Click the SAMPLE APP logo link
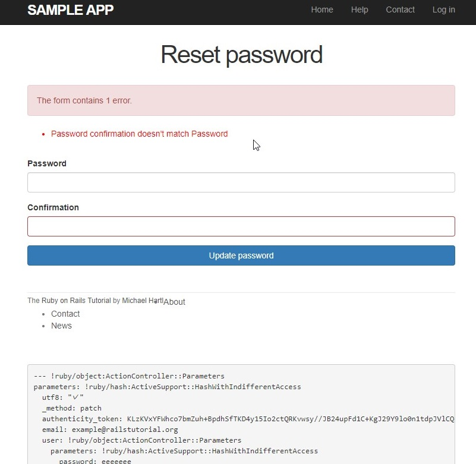This screenshot has width=476, height=464. tap(70, 10)
